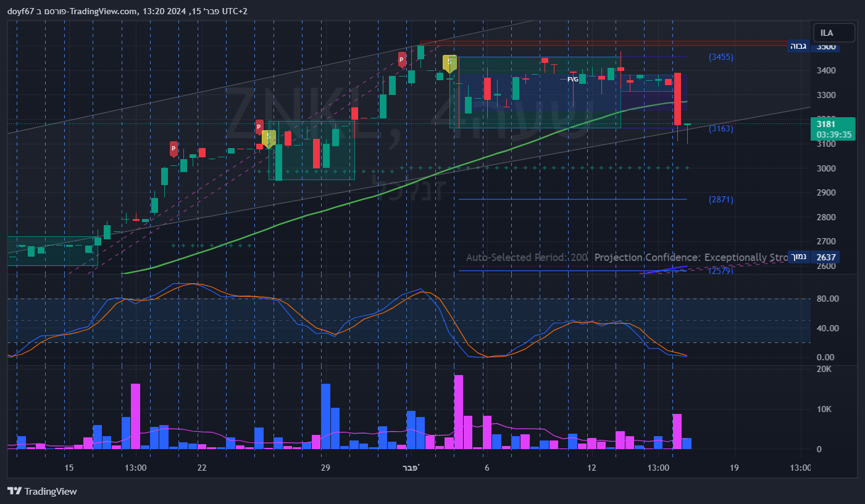This screenshot has width=865, height=504.
Task: Click the Projection Confidence indicator text
Action: tap(691, 257)
